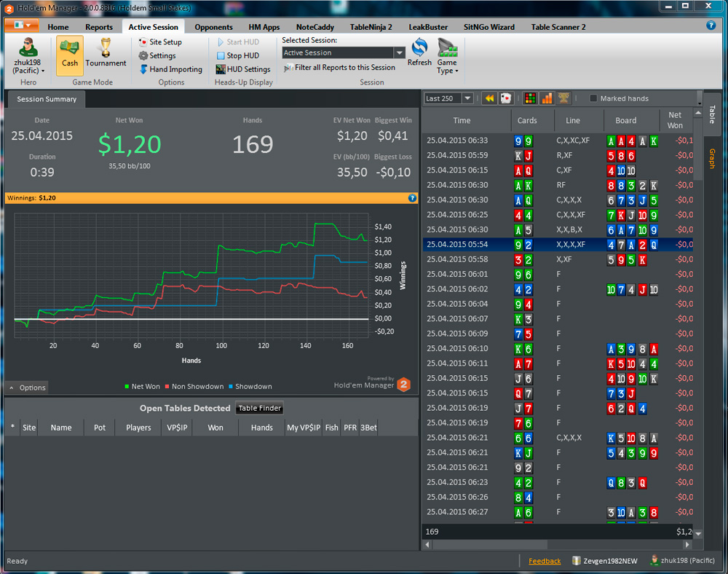Expand the chart Options panel

tap(28, 388)
